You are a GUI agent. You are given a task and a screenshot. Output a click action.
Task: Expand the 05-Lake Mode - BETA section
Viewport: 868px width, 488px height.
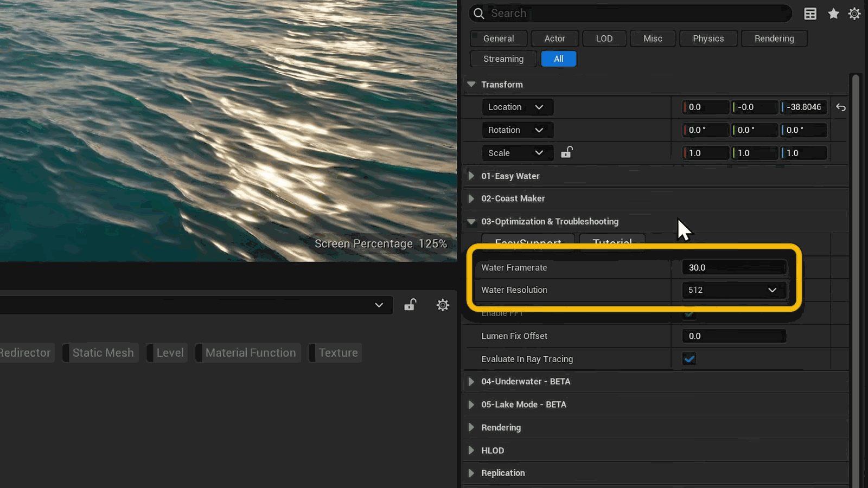(x=471, y=404)
